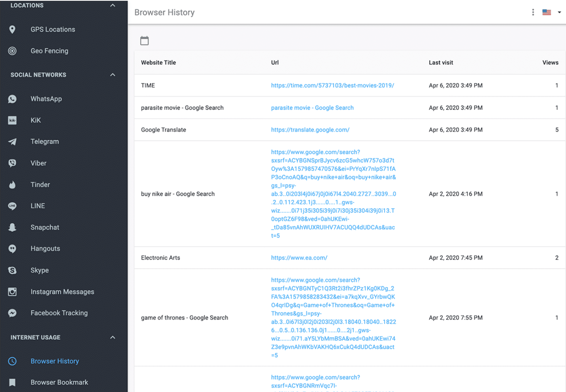Select Skype in sidebar

click(x=40, y=270)
